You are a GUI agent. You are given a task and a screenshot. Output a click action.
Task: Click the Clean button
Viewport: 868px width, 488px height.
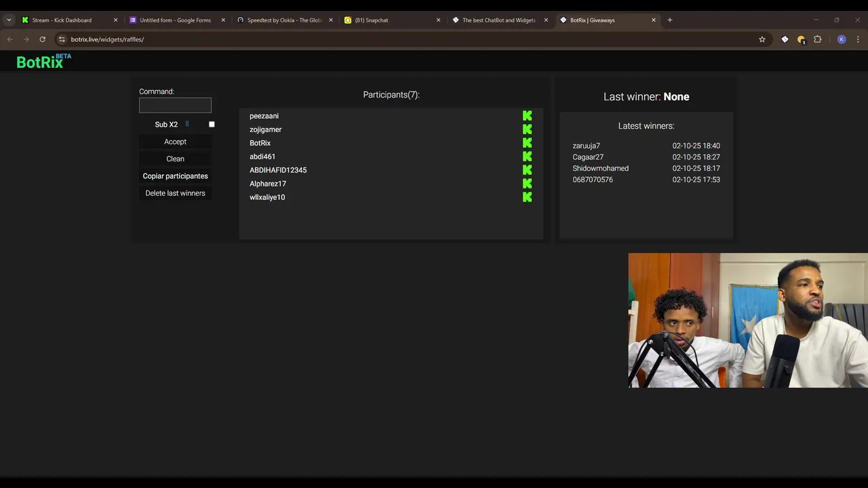click(x=175, y=159)
